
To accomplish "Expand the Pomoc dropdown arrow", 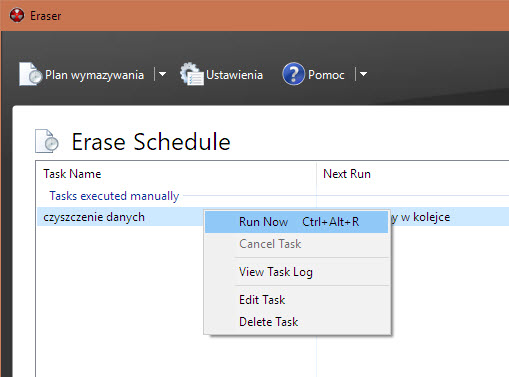I will (363, 74).
